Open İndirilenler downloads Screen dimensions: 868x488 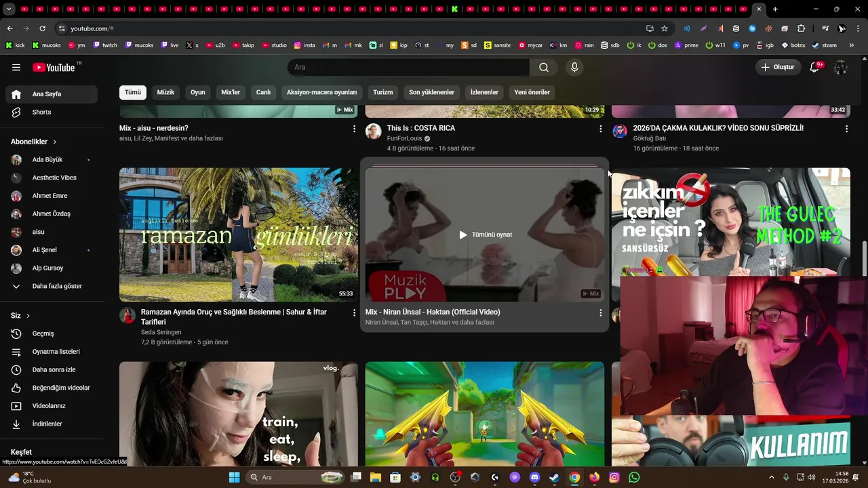coord(52,424)
